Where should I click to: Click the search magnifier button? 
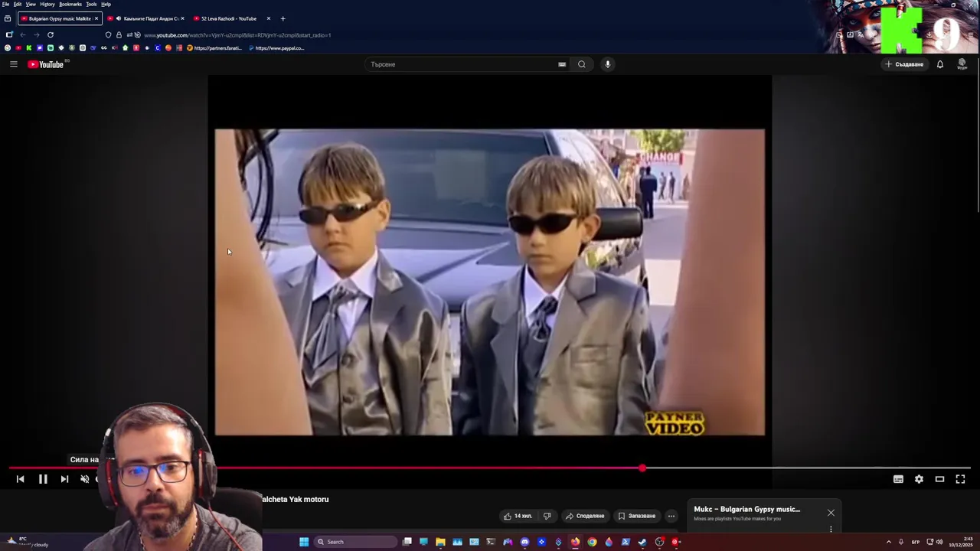click(x=582, y=64)
